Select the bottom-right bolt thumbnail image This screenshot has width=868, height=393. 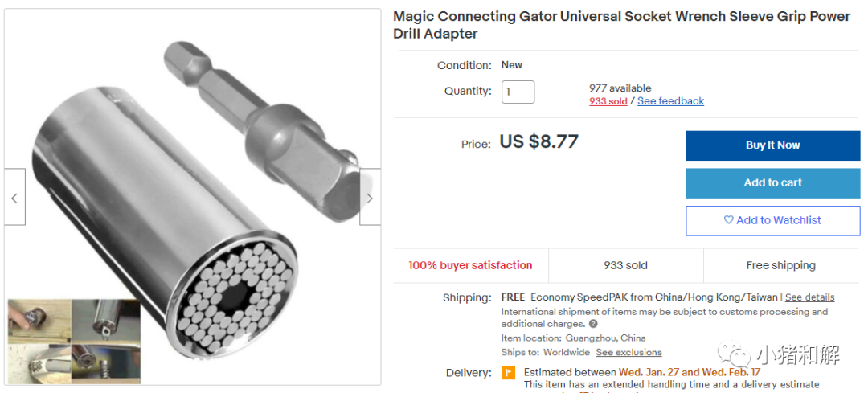[106, 363]
